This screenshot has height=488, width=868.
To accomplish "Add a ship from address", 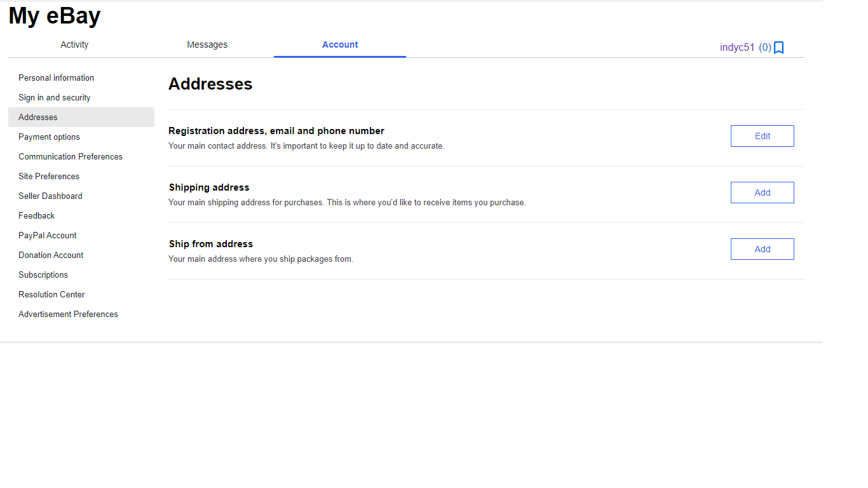I will pos(762,249).
